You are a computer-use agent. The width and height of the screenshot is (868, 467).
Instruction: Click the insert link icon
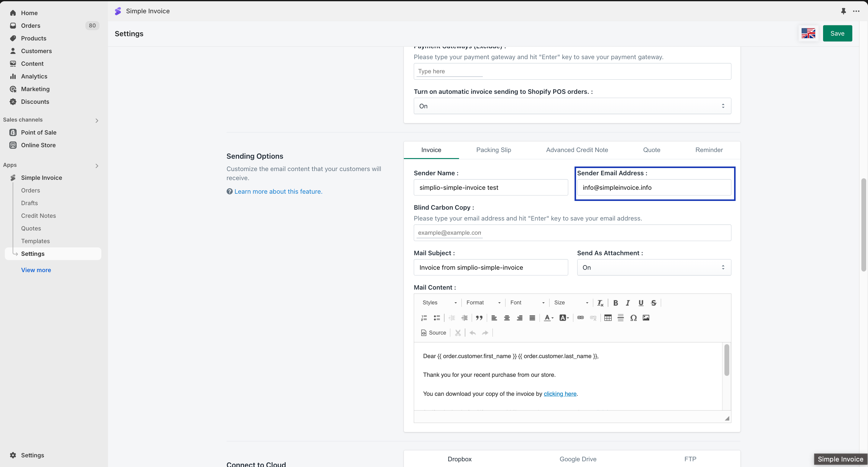pyautogui.click(x=580, y=318)
